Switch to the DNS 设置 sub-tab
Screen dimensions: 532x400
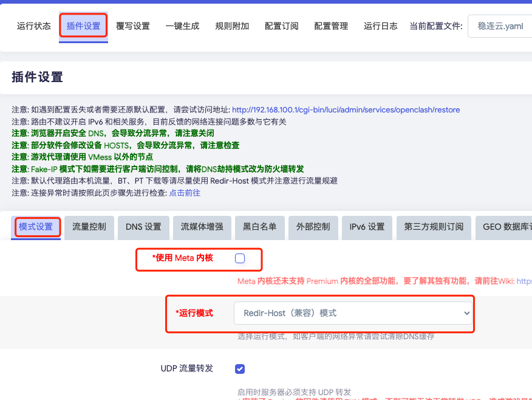pos(143,227)
